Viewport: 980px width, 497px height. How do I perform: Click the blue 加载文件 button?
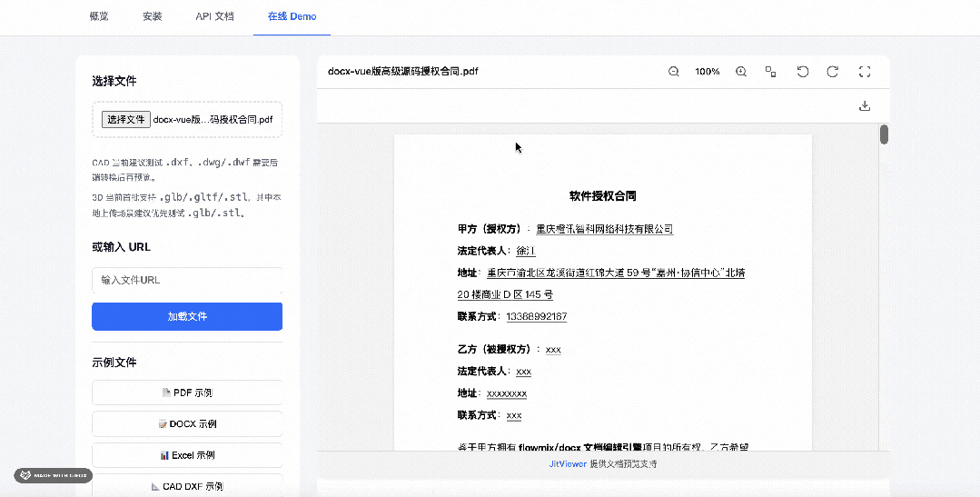point(187,316)
